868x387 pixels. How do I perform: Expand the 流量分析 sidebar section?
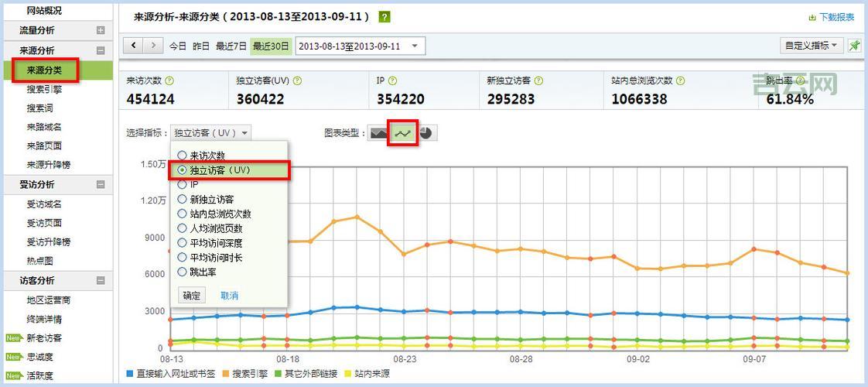pos(101,30)
